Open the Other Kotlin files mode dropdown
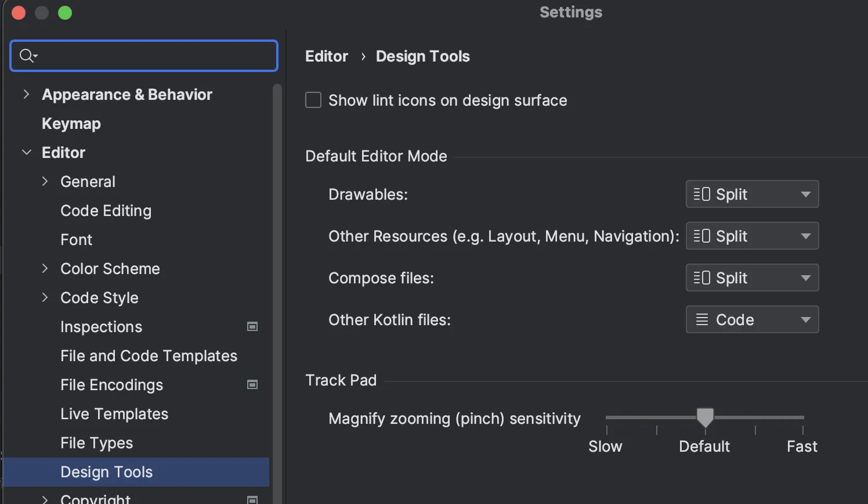This screenshot has width=868, height=504. (x=806, y=319)
